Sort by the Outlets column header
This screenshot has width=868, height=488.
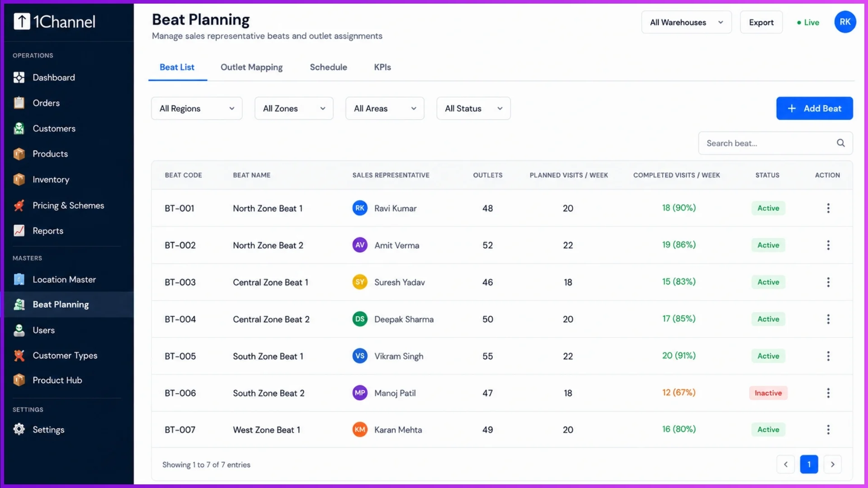pyautogui.click(x=487, y=175)
